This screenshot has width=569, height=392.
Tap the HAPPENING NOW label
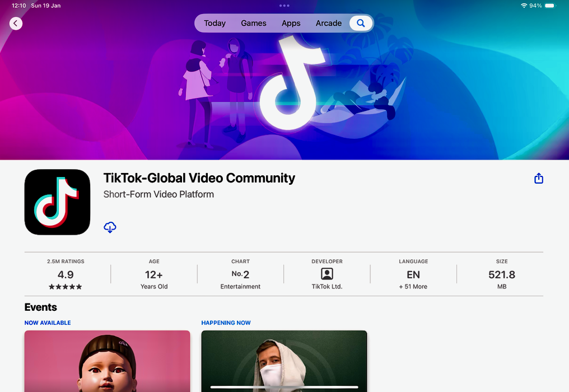[x=226, y=323]
